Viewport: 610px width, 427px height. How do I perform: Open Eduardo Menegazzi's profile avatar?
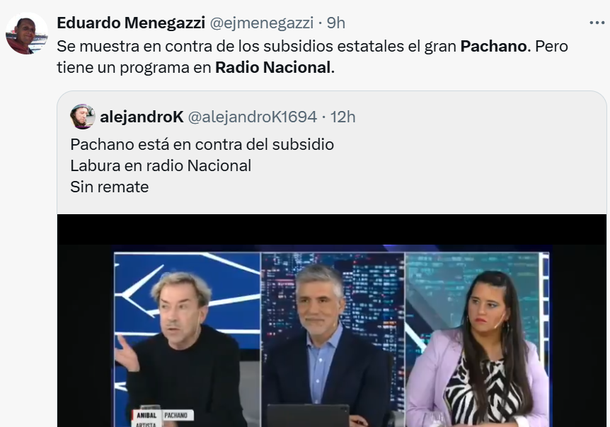(26, 33)
